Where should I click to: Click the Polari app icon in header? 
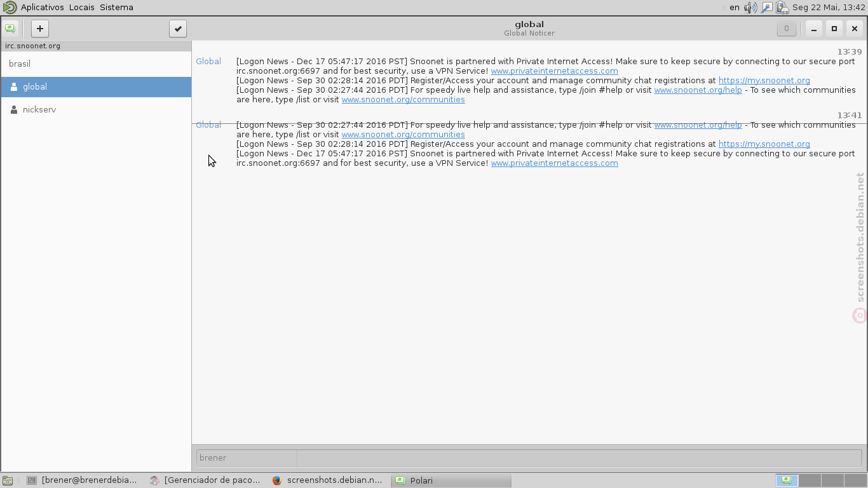click(x=10, y=29)
